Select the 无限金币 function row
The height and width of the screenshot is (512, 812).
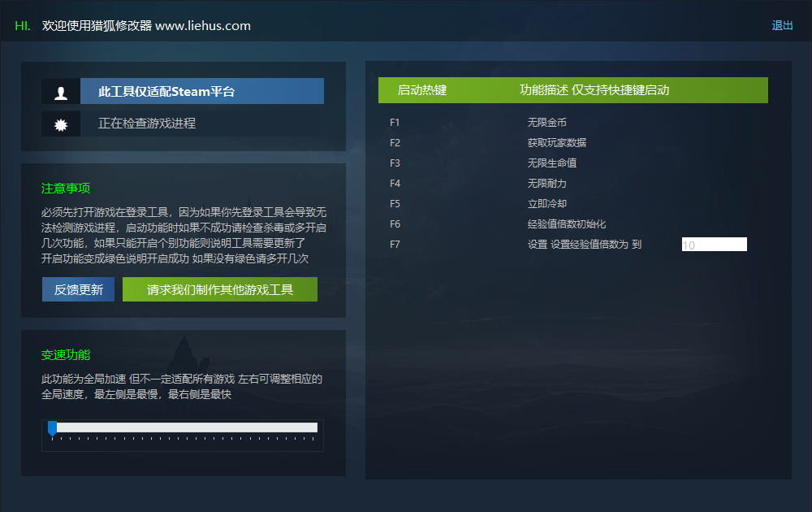coord(546,123)
